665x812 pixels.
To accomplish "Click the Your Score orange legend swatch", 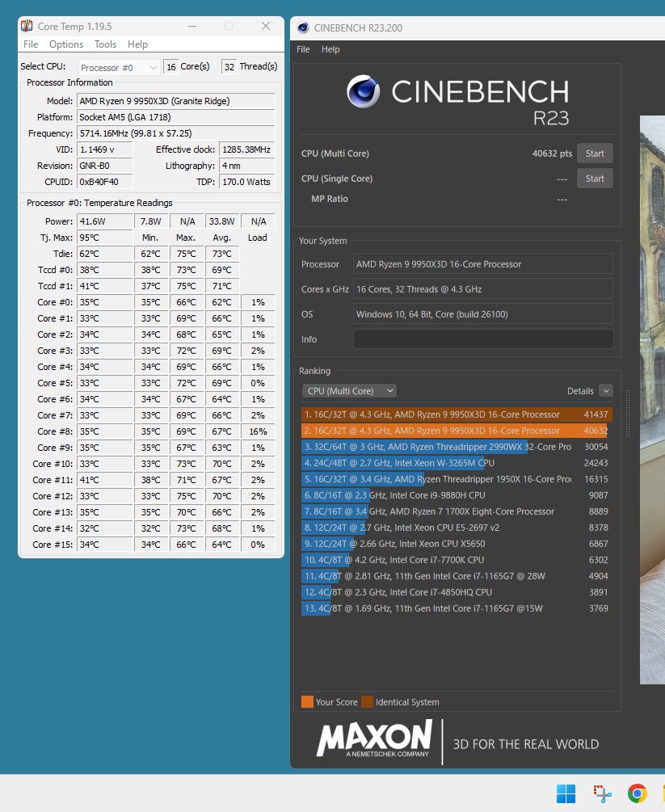I will tap(307, 701).
